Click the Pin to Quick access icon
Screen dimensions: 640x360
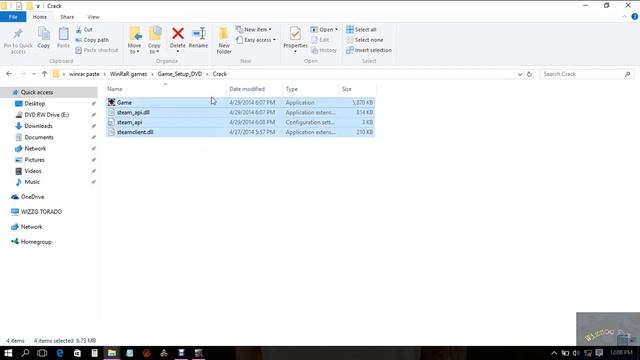(x=18, y=41)
